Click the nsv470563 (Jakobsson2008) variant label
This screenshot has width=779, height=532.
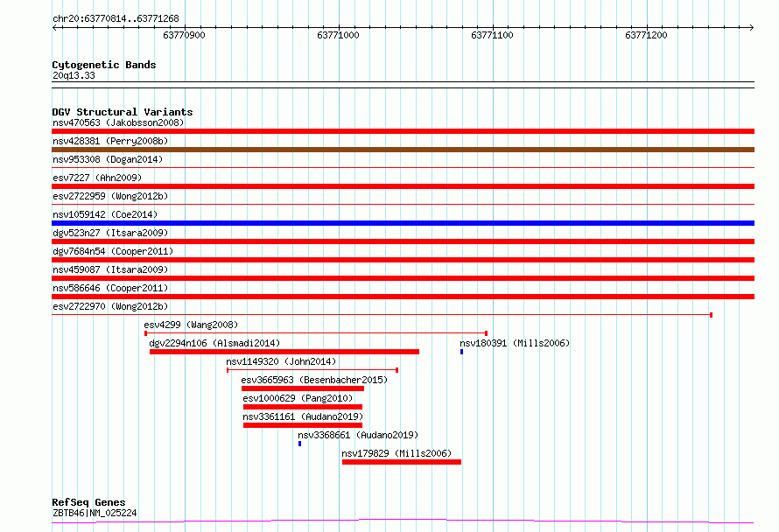[118, 122]
